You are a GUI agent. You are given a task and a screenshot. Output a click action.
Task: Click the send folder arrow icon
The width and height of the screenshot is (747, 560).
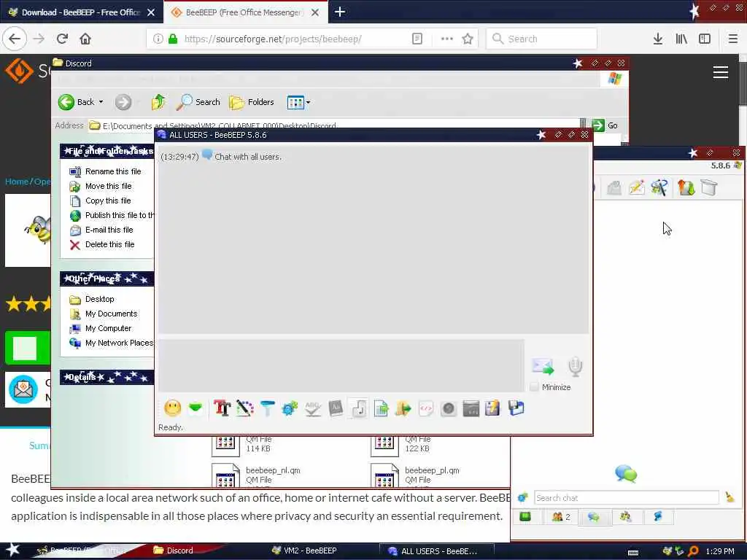(403, 408)
